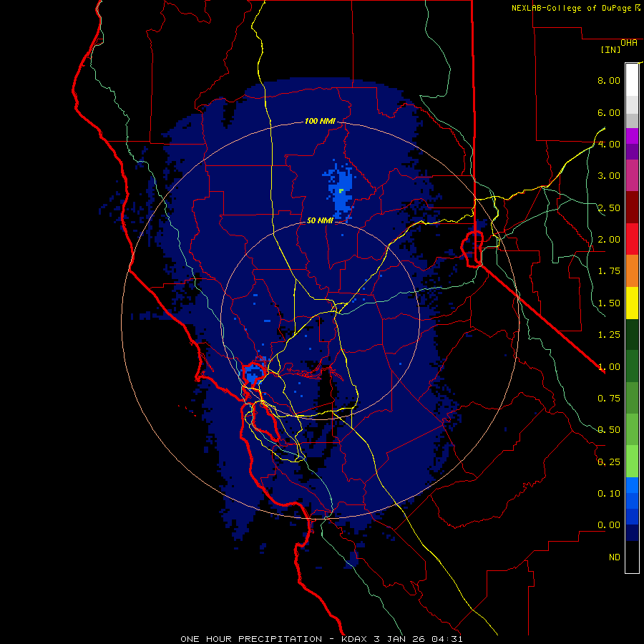The height and width of the screenshot is (644, 644).
Task: Click the 1.75 legend value
Action: click(x=609, y=271)
